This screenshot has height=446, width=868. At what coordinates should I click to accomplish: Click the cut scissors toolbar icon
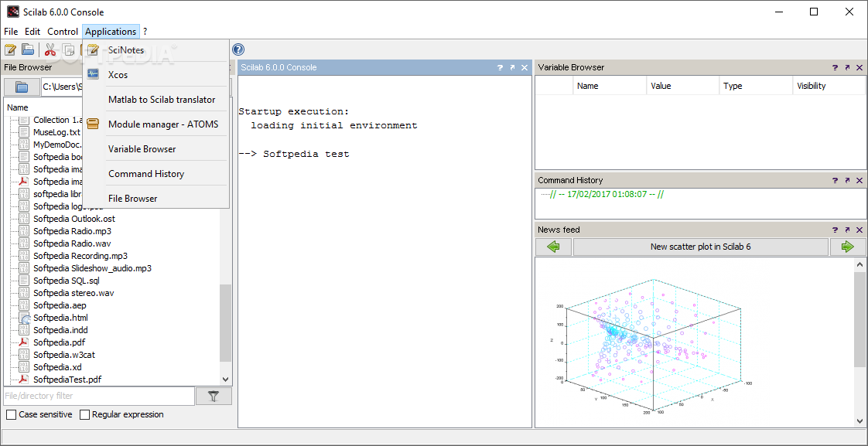coord(50,49)
